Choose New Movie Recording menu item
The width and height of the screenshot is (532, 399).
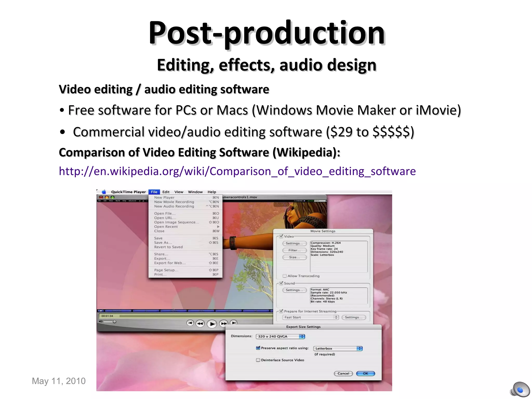[x=185, y=202]
